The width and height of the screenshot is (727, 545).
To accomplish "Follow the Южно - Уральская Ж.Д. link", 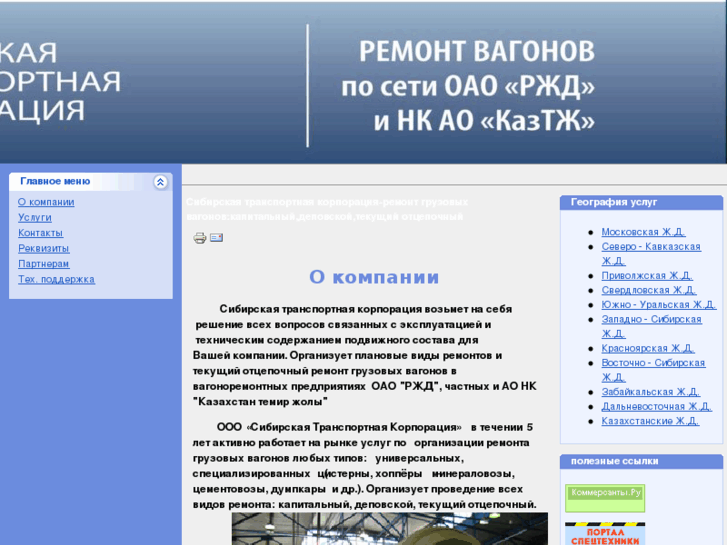I will pyautogui.click(x=659, y=305).
